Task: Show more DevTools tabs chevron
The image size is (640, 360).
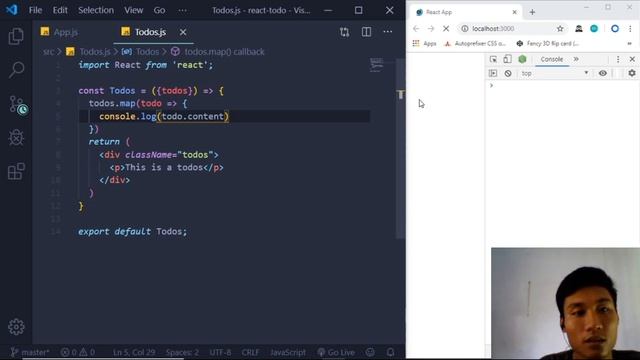Action: pos(576,59)
